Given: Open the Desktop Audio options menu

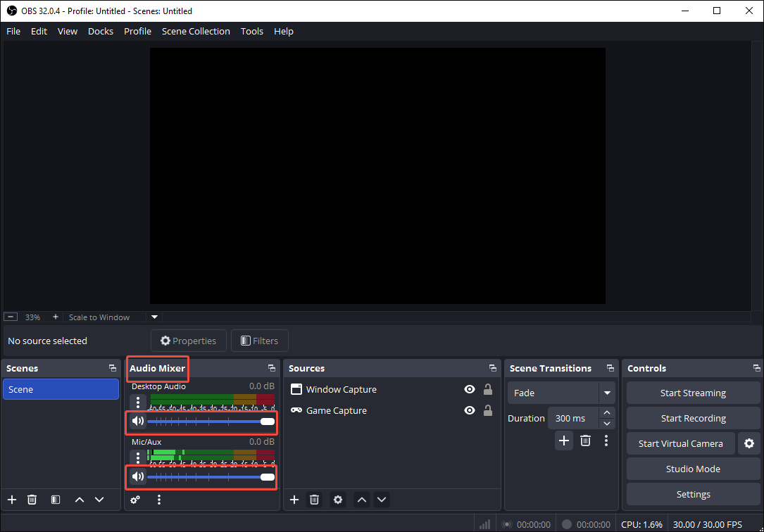Looking at the screenshot, I should tap(137, 401).
